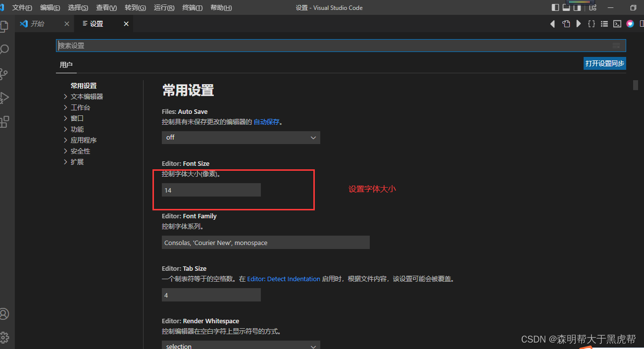Click the Editor: Render Whitespace label
This screenshot has height=349, width=644.
pyautogui.click(x=200, y=321)
